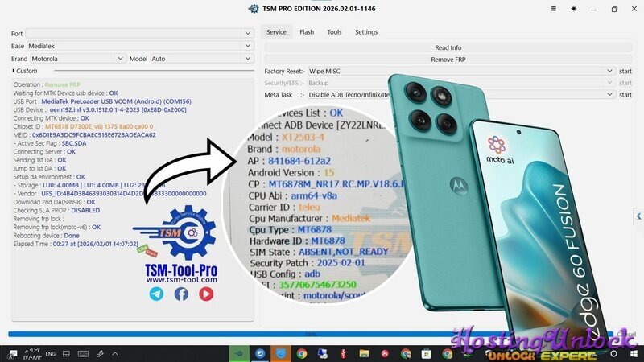Image resolution: width=644 pixels, height=362 pixels.
Task: Open the Base Mediatek dropdown
Action: tap(139, 46)
